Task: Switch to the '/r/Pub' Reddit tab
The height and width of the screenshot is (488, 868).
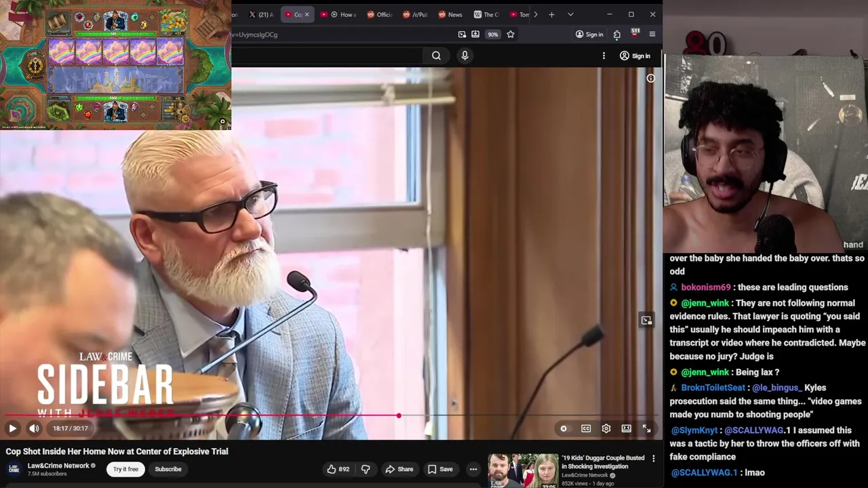Action: click(415, 14)
